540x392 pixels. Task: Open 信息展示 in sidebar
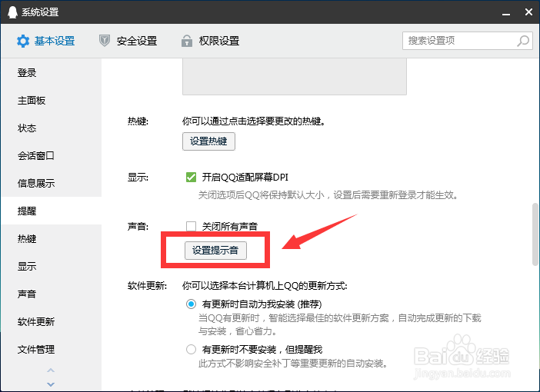pyautogui.click(x=51, y=183)
